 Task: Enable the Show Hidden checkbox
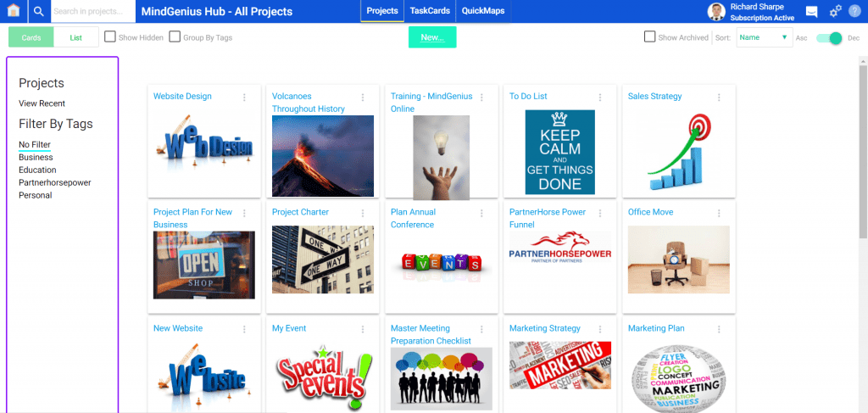[x=110, y=37]
